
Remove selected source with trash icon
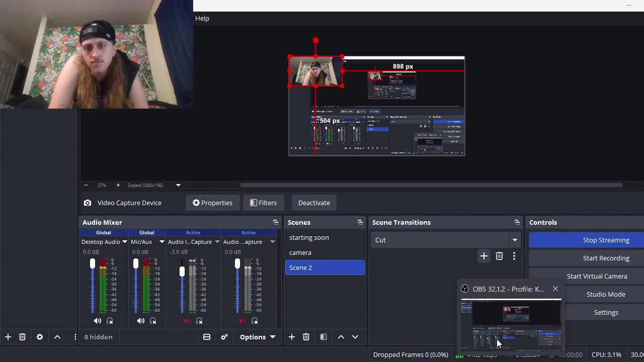tap(22, 337)
